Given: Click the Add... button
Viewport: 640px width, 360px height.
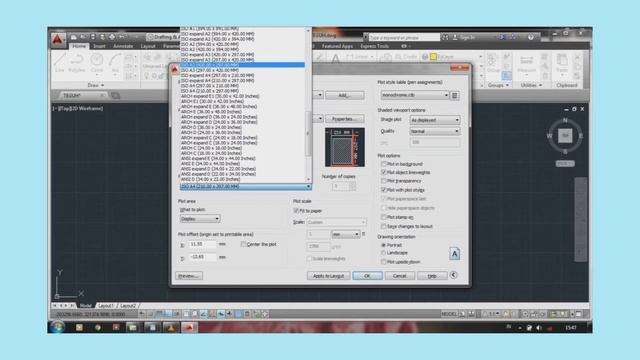Looking at the screenshot, I should coord(344,95).
